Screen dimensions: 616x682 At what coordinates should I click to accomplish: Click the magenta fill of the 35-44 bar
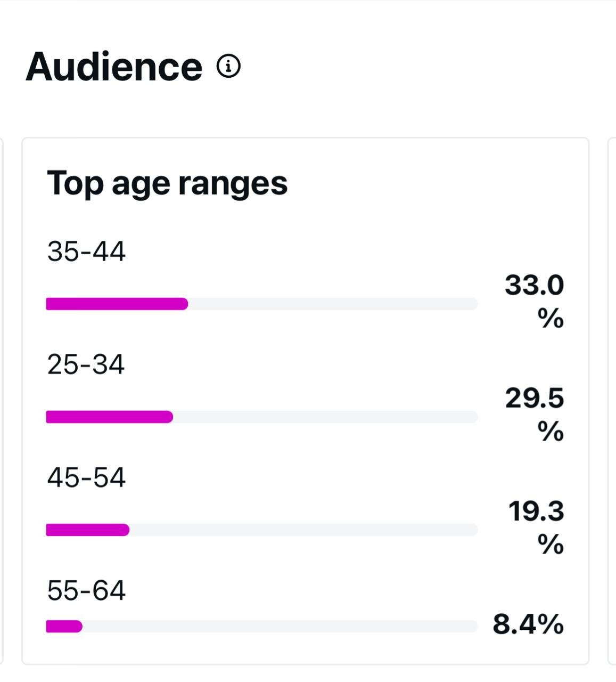117,304
